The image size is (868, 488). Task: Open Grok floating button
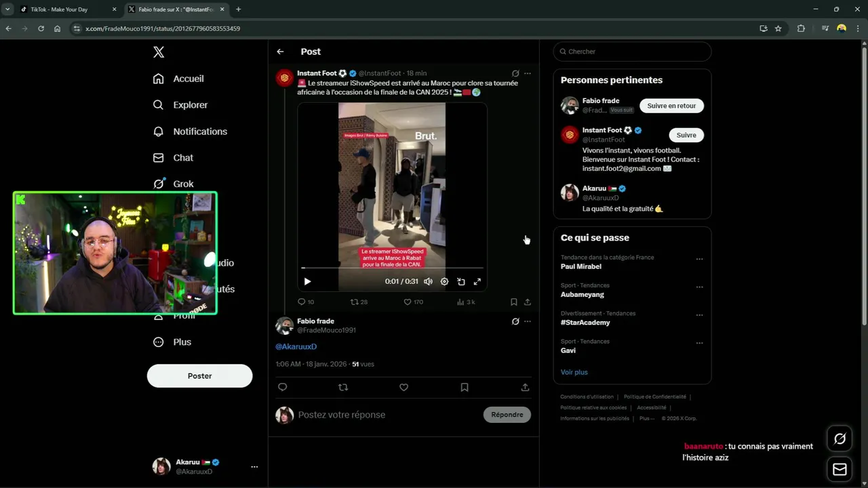(840, 439)
